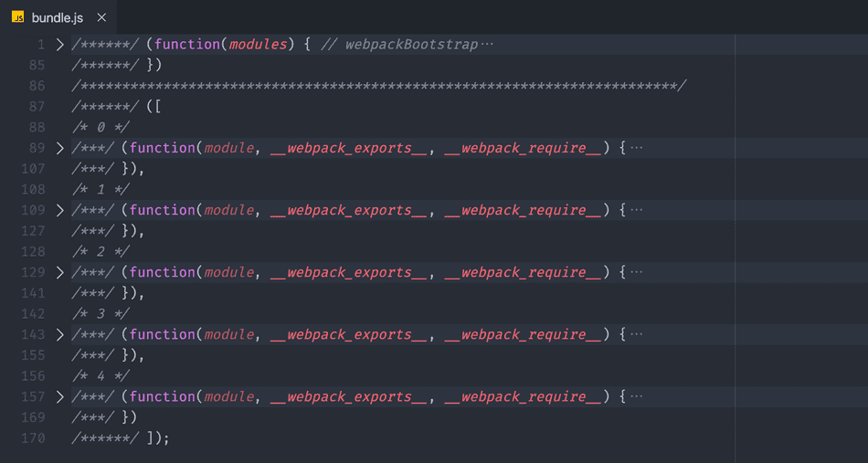Expand the folded webpackBootstrap block at line 1
The height and width of the screenshot is (463, 868).
tap(60, 45)
